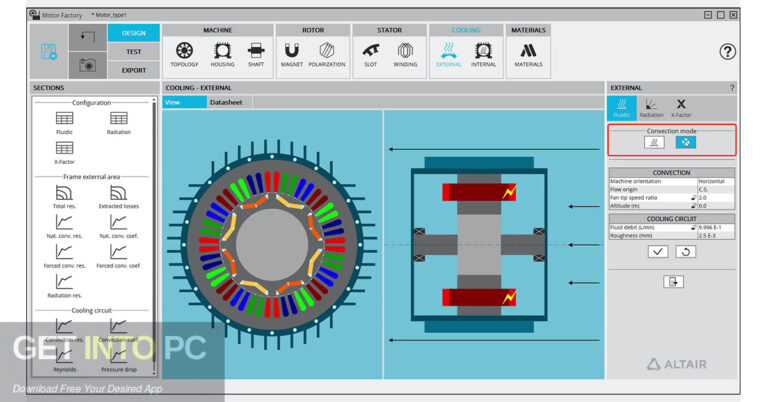
Task: Edit the Machine orientation value Horizontal
Action: tap(716, 181)
